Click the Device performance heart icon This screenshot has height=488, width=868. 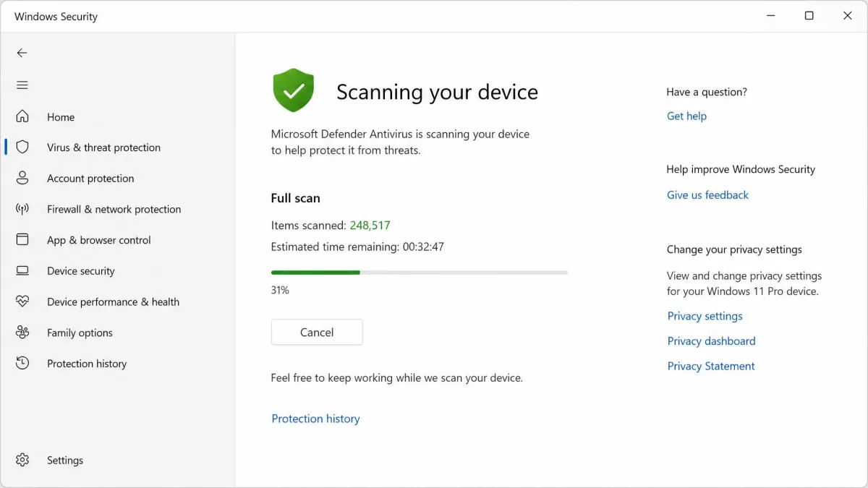click(22, 301)
